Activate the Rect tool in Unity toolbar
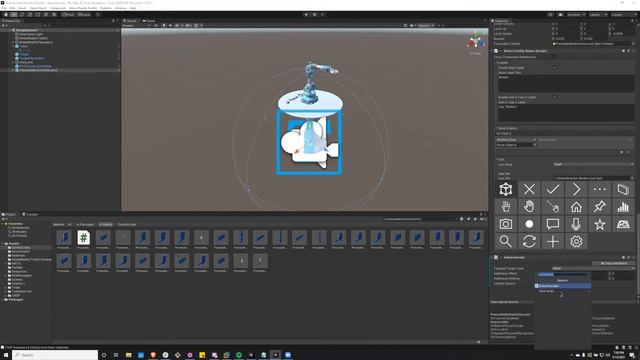This screenshot has width=640, height=360. [x=38, y=15]
